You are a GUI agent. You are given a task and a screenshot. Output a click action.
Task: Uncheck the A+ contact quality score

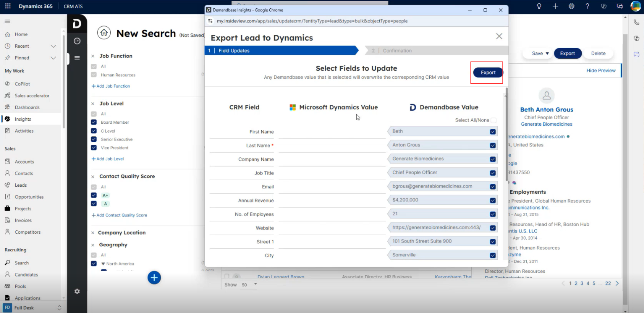pyautogui.click(x=94, y=195)
